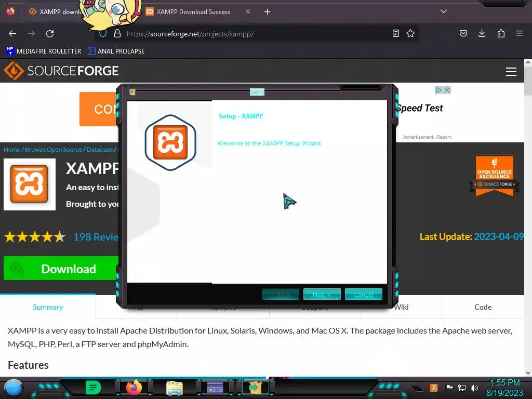Click the Home breadcrumb link
The image size is (532, 399).
click(x=12, y=150)
